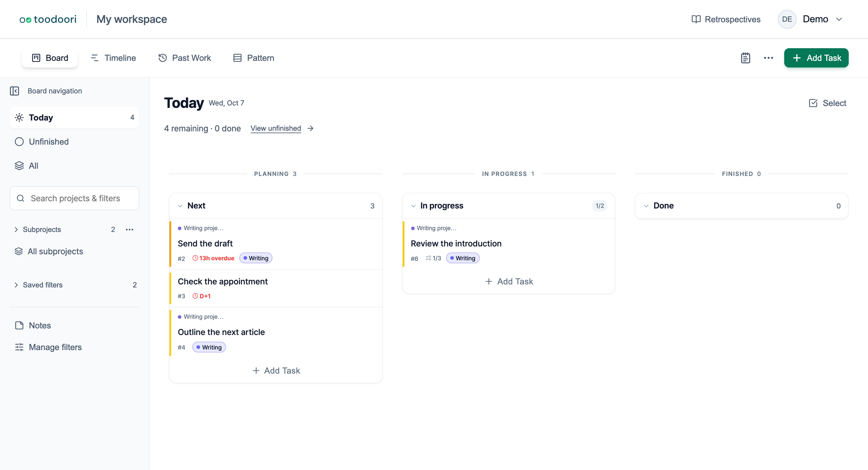The height and width of the screenshot is (470, 868).
Task: Click the sun icon beside Today
Action: pos(19,117)
